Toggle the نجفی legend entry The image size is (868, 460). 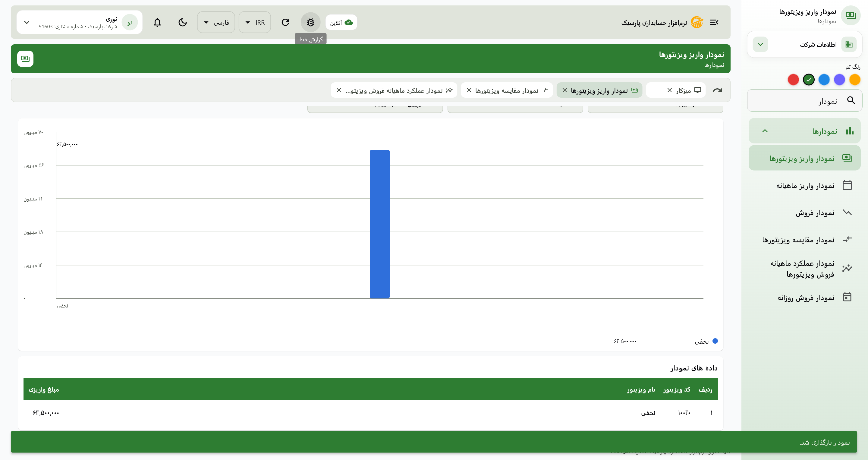706,341
